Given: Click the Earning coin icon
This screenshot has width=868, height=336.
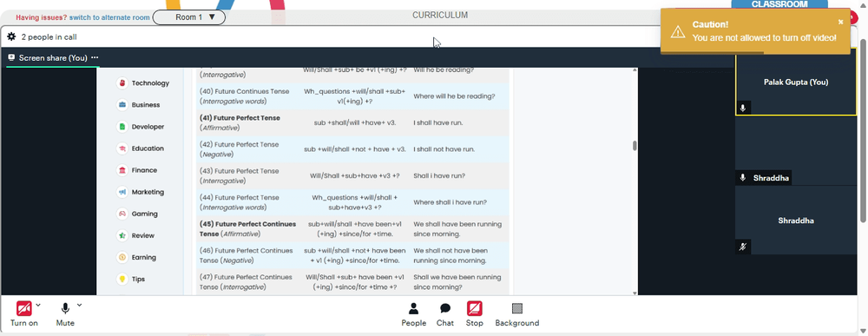Looking at the screenshot, I should (122, 257).
